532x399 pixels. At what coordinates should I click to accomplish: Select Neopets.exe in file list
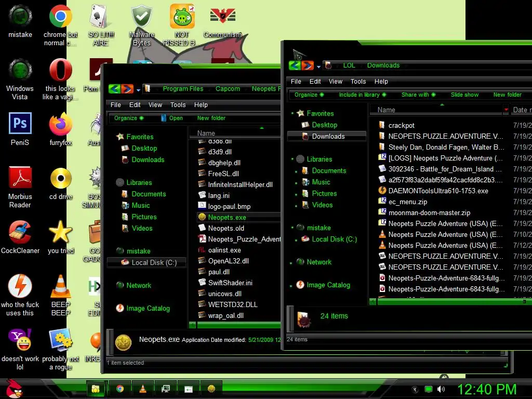[x=239, y=217]
